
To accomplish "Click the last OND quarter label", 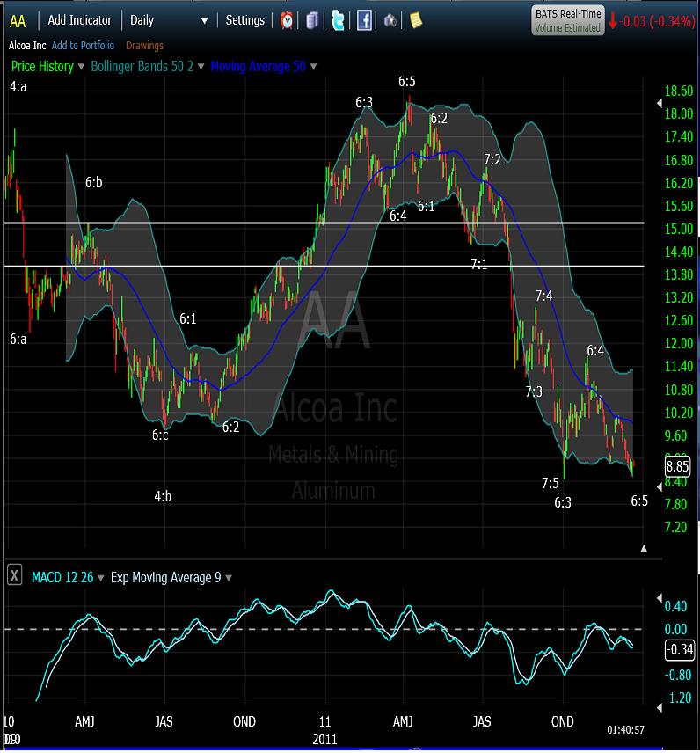I will [563, 721].
